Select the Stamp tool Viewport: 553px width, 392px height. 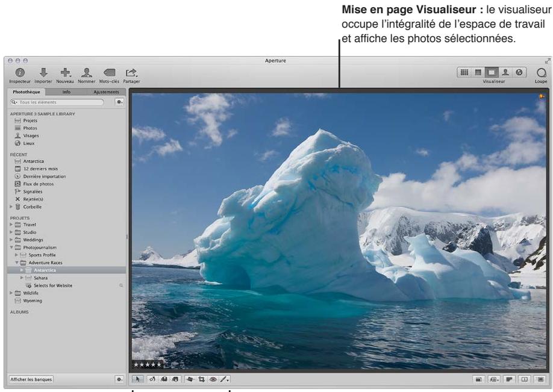coord(175,379)
